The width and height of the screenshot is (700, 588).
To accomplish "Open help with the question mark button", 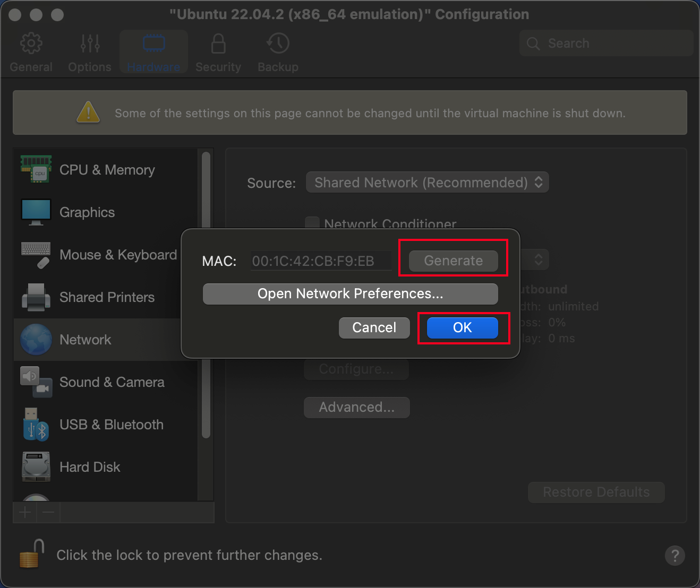I will pos(675,556).
